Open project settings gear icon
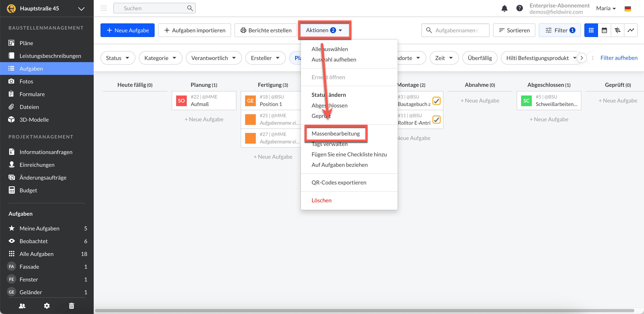 47,305
